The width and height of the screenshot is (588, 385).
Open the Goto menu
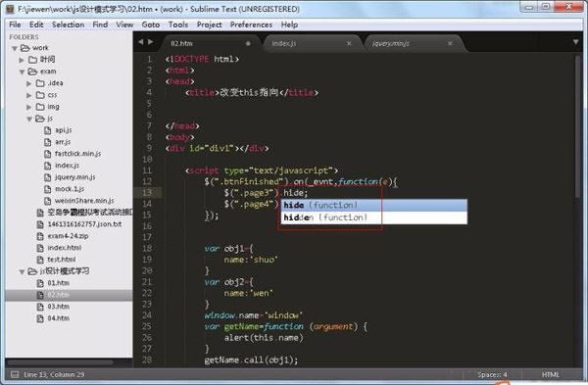(x=151, y=24)
